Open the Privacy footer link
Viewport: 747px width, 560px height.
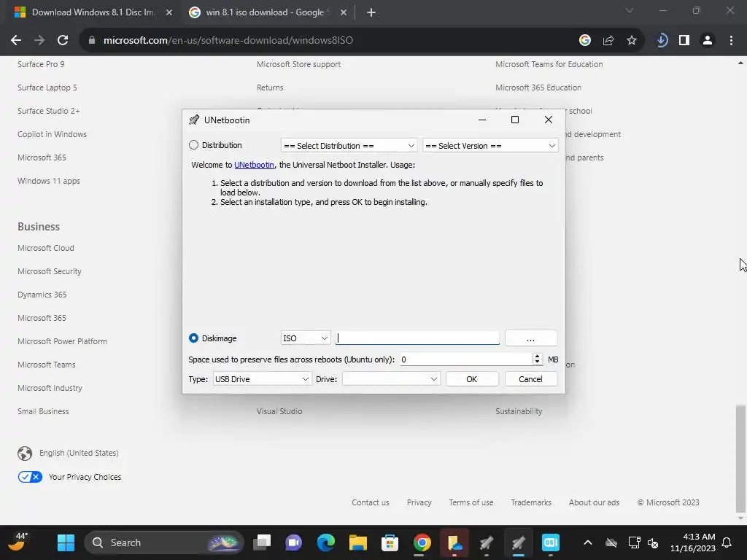coord(419,502)
